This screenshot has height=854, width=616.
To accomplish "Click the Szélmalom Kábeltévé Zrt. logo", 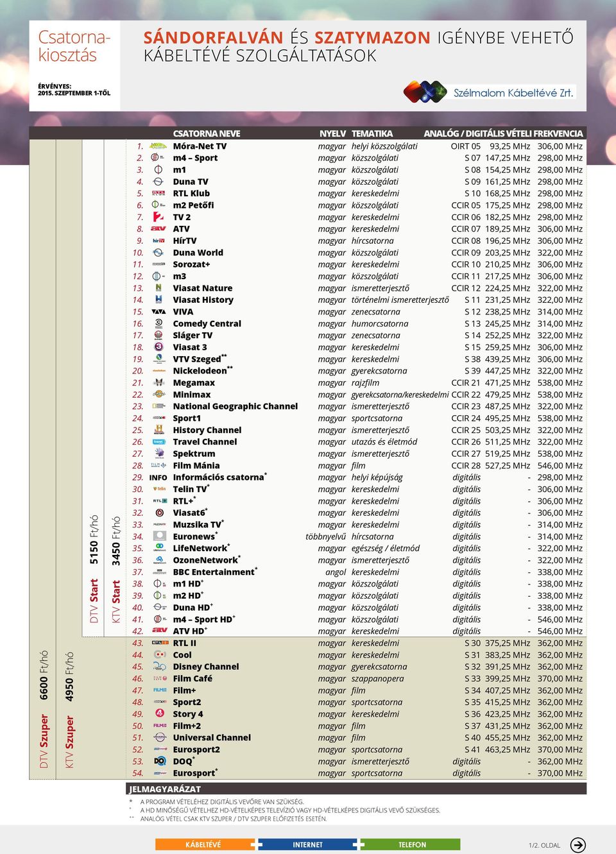I will pyautogui.click(x=489, y=92).
